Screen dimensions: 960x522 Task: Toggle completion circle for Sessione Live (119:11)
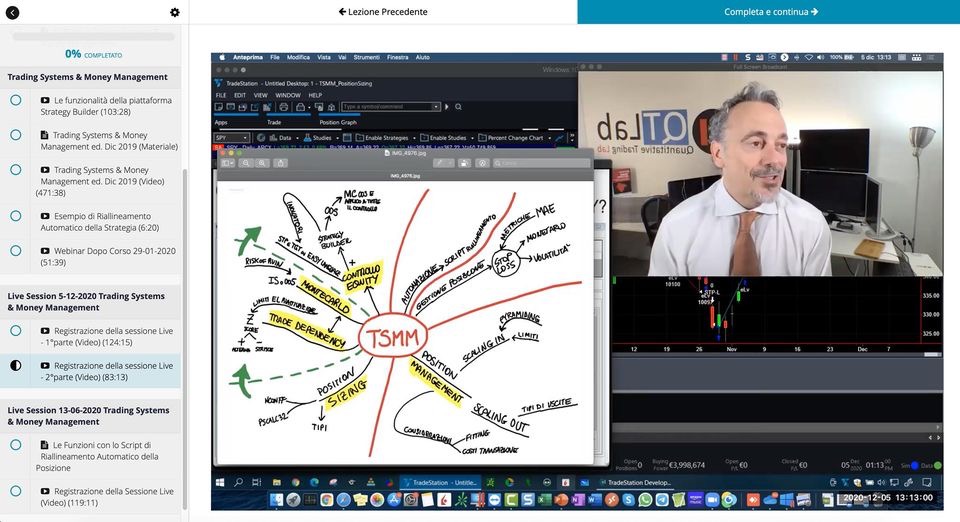tap(16, 491)
